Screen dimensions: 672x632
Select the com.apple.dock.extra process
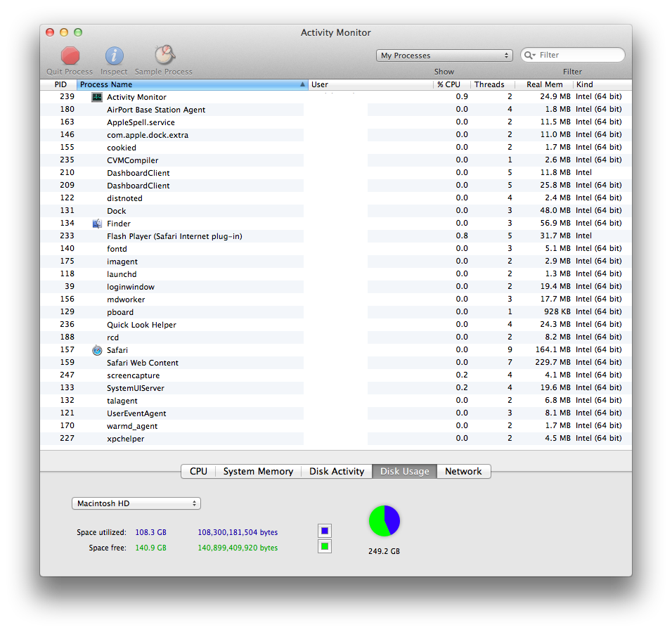click(336, 135)
